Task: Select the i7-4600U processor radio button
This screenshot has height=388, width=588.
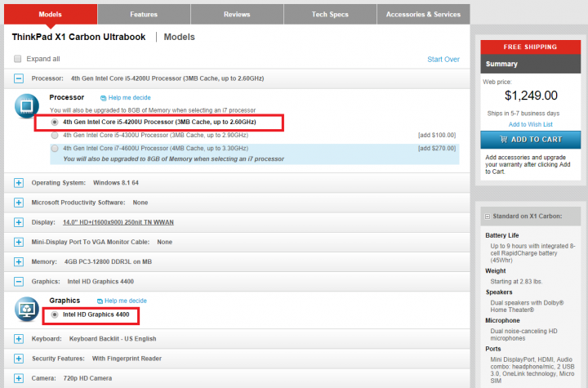Action: coord(55,148)
